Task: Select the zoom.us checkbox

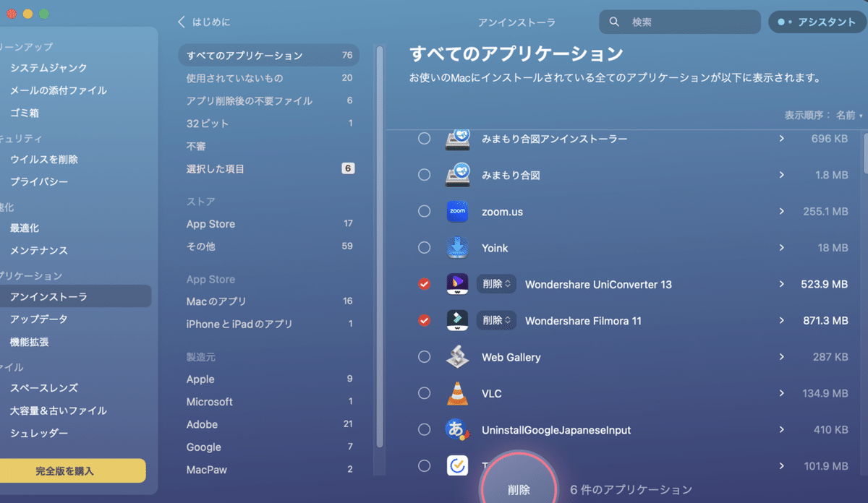Action: click(425, 211)
